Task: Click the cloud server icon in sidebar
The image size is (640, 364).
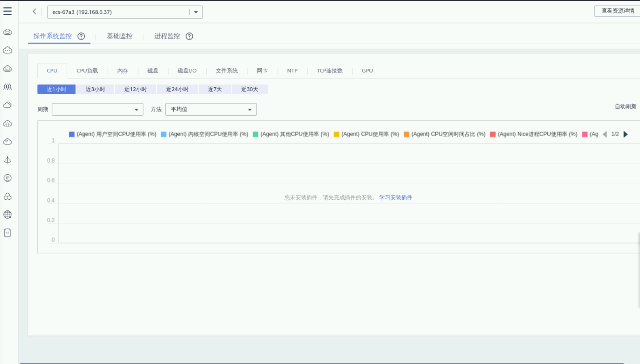Action: click(x=7, y=32)
